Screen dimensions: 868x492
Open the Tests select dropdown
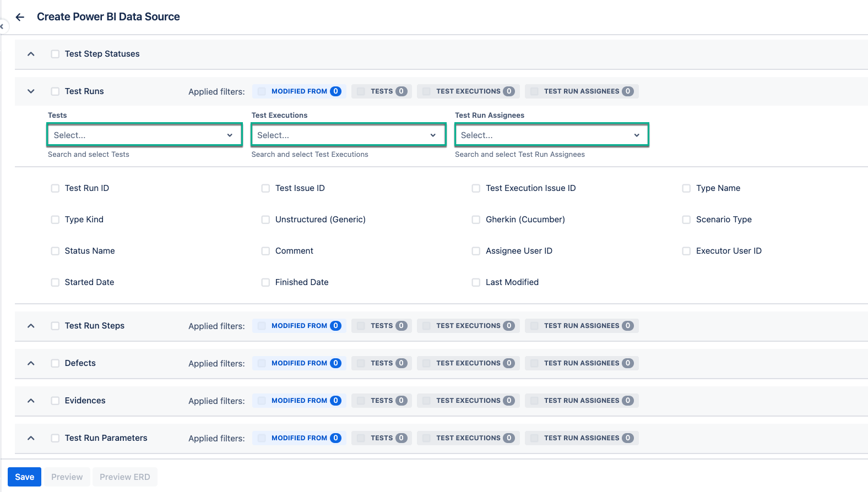(144, 135)
